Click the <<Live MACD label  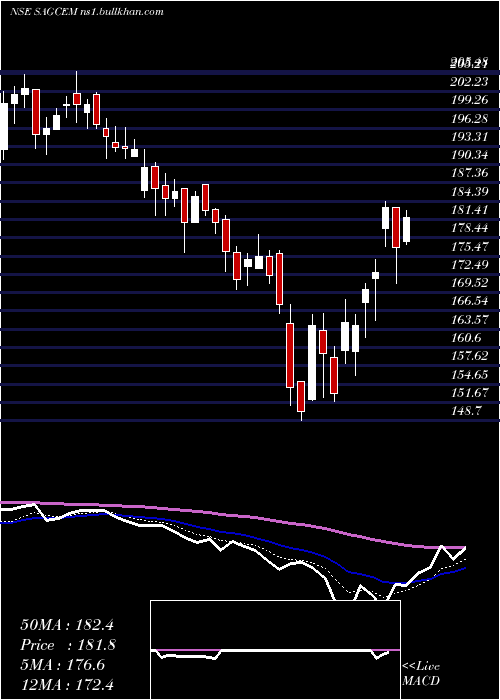pyautogui.click(x=421, y=673)
